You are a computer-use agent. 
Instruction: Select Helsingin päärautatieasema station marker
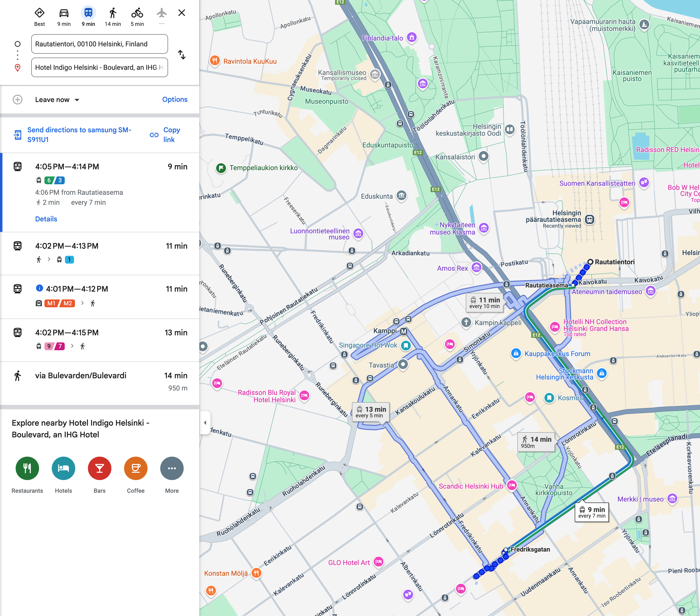(x=589, y=219)
